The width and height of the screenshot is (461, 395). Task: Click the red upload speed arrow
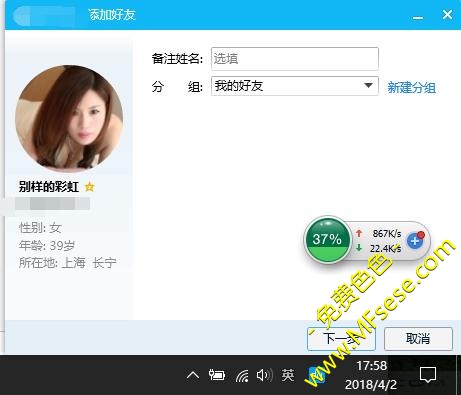coord(359,233)
